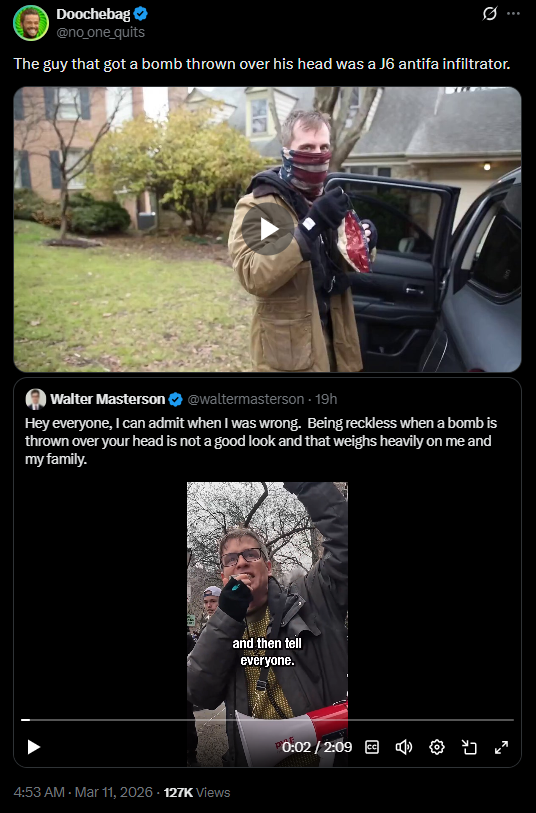Open the quoted tweet text body
Image resolution: width=536 pixels, height=813 pixels.
point(261,441)
